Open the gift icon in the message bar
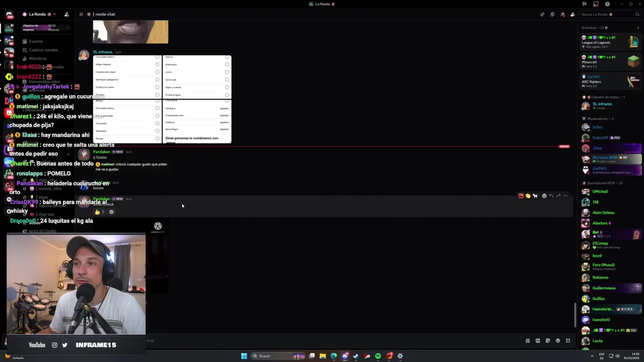 [527, 340]
